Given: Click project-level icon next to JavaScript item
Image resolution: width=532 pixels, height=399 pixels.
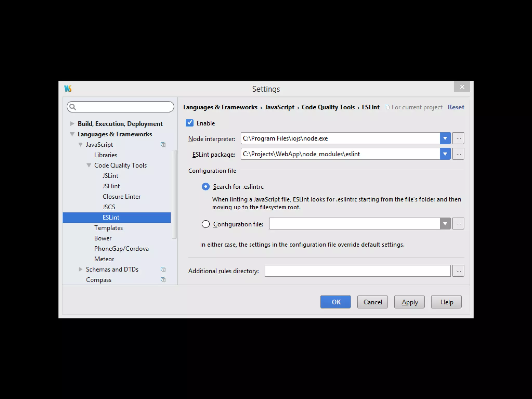Looking at the screenshot, I should 163,144.
